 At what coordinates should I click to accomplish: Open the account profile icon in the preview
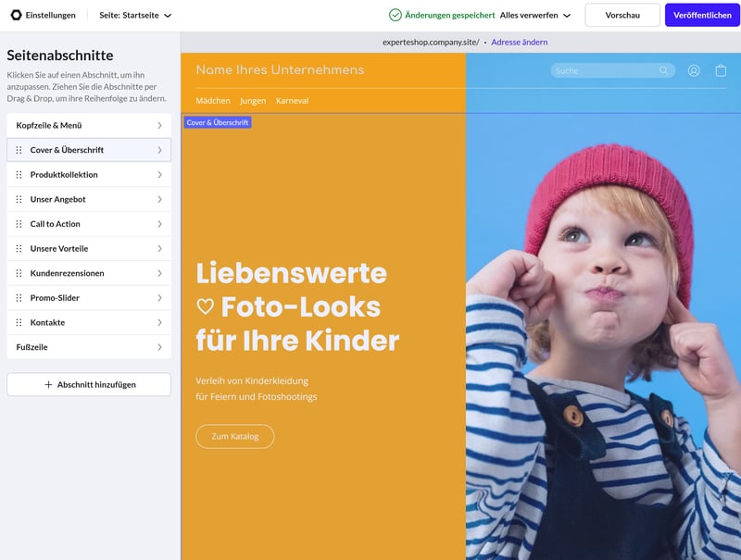[694, 71]
